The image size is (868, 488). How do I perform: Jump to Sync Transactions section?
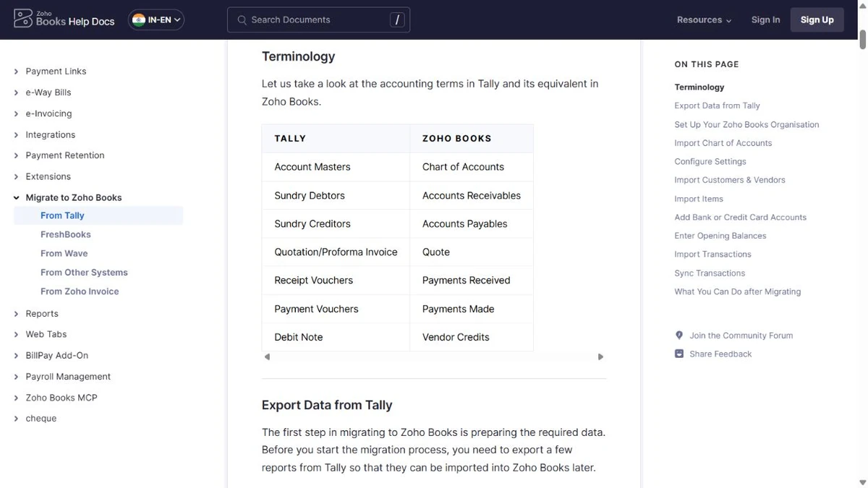click(710, 273)
